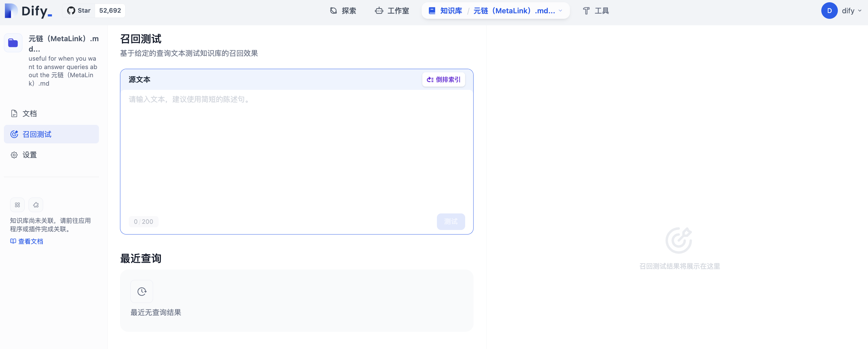The image size is (868, 349).
Task: Open the 知识库 knowledge tab
Action: (x=445, y=11)
